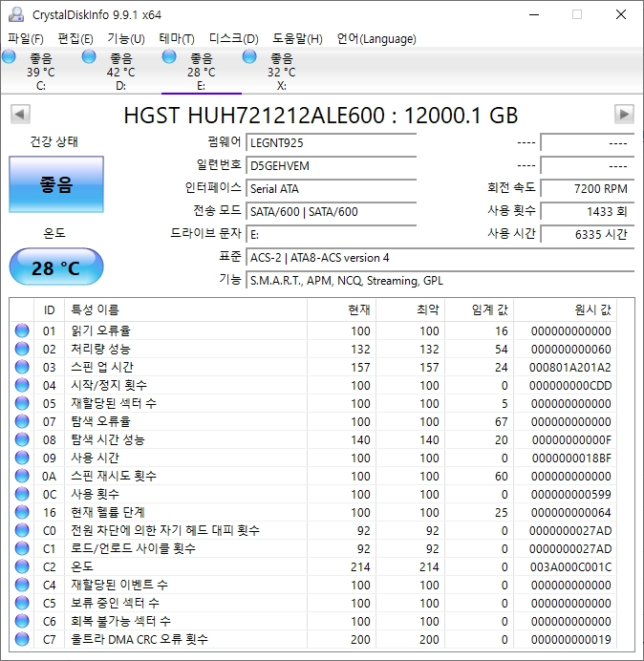The image size is (644, 661).
Task: Click status icon for C7 울트라 DMA CRC
Action: click(x=22, y=639)
